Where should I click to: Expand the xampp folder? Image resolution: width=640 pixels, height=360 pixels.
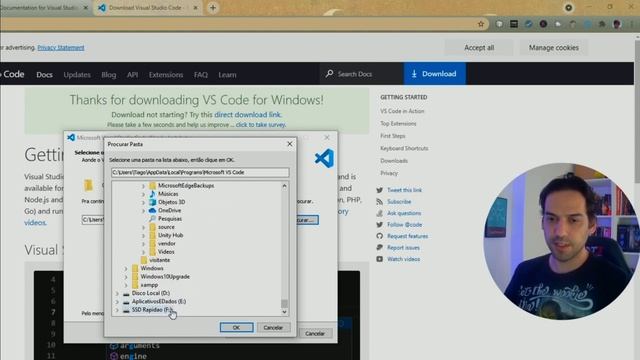[x=126, y=285]
